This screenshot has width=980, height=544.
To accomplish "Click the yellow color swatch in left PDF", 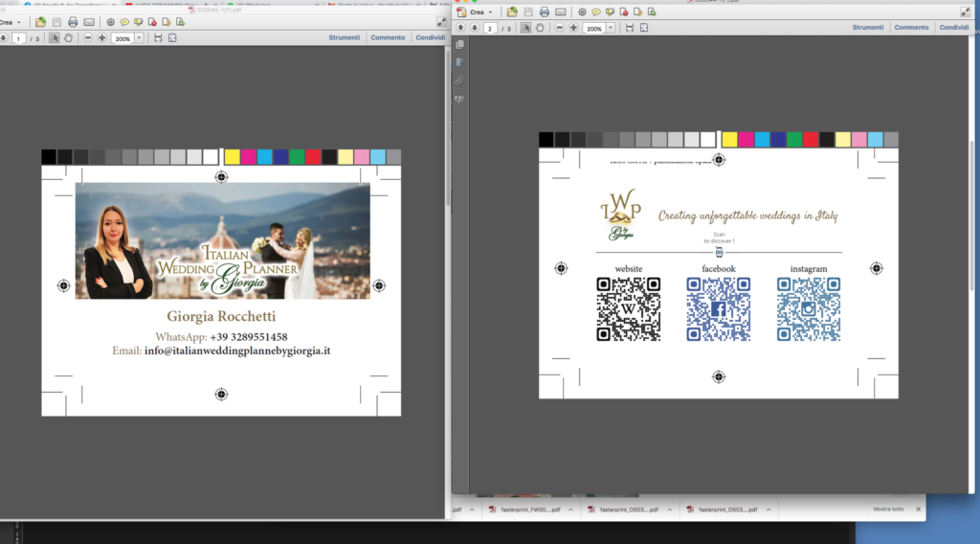I will tap(232, 156).
